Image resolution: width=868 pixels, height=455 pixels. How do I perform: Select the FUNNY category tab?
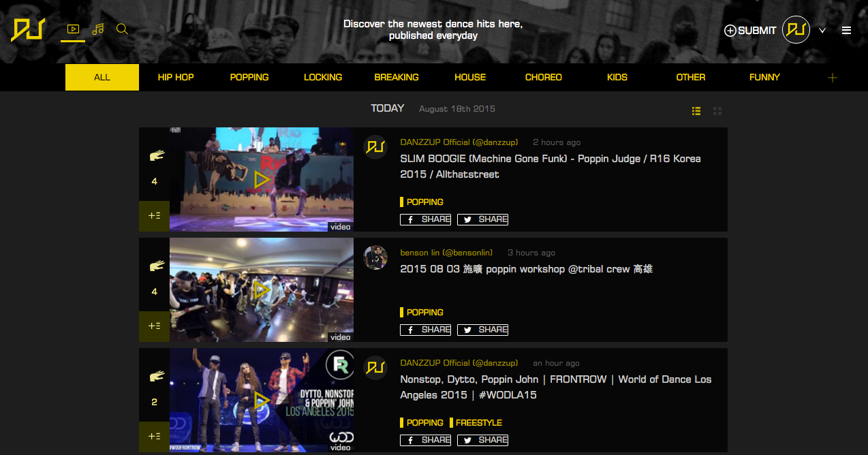[x=764, y=77]
